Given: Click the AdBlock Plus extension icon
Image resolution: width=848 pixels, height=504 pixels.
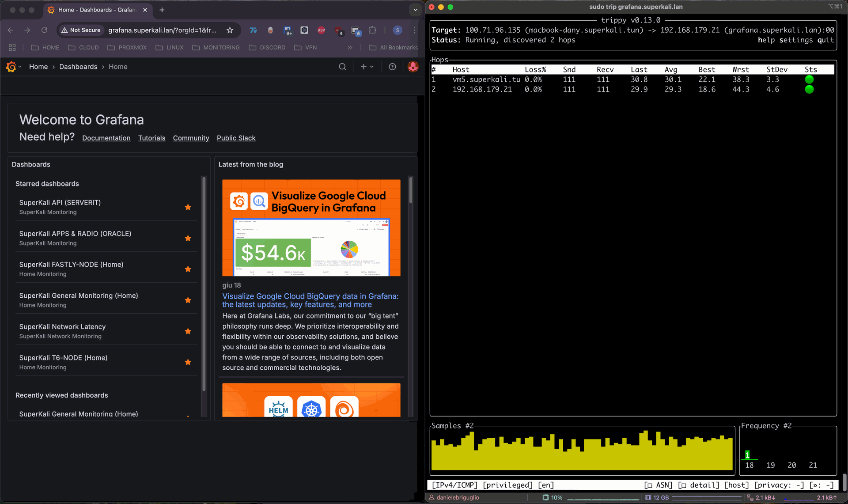Looking at the screenshot, I should point(321,30).
